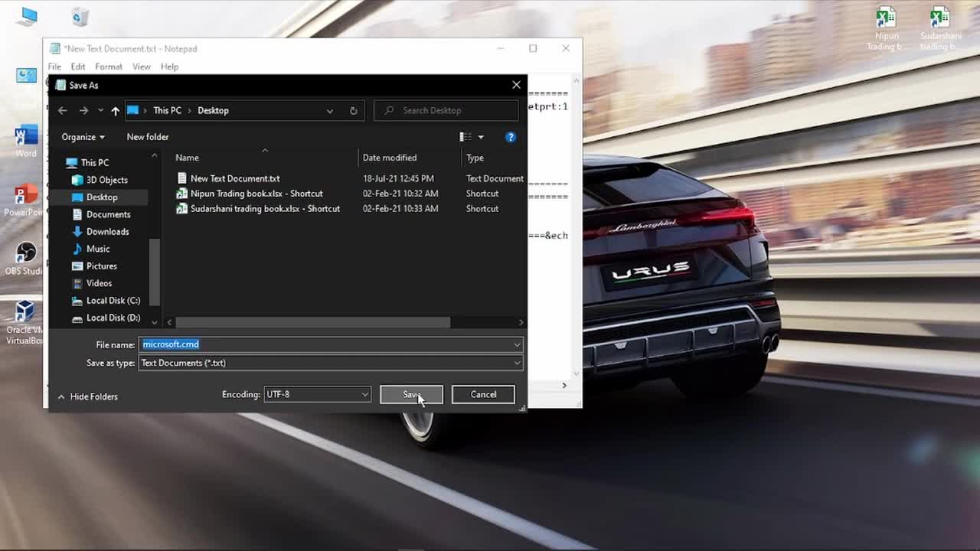The width and height of the screenshot is (980, 551).
Task: Click the change view icon in the toolbar
Action: 466,136
